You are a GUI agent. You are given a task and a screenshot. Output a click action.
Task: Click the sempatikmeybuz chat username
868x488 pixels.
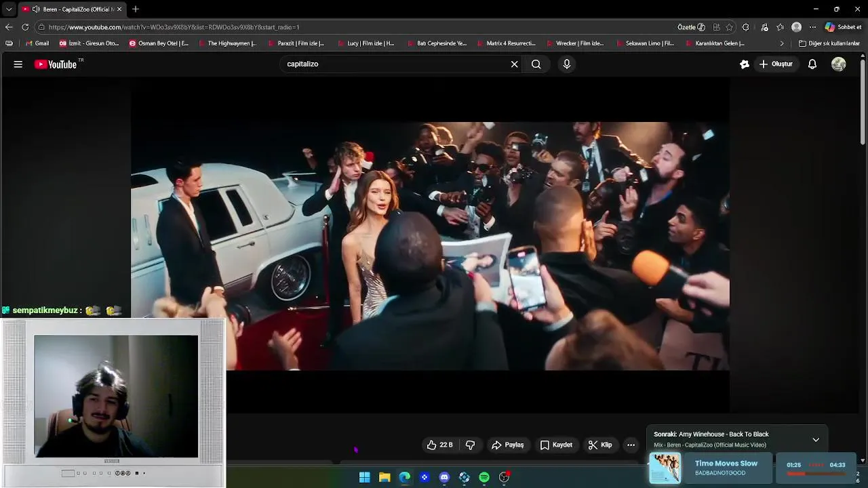(x=45, y=310)
